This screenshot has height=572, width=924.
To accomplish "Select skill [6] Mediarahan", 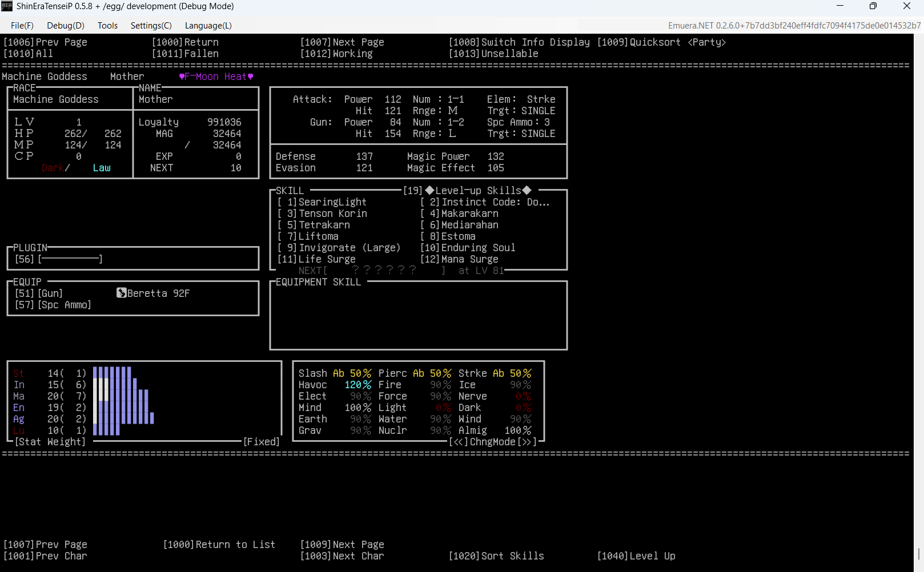I will (459, 225).
